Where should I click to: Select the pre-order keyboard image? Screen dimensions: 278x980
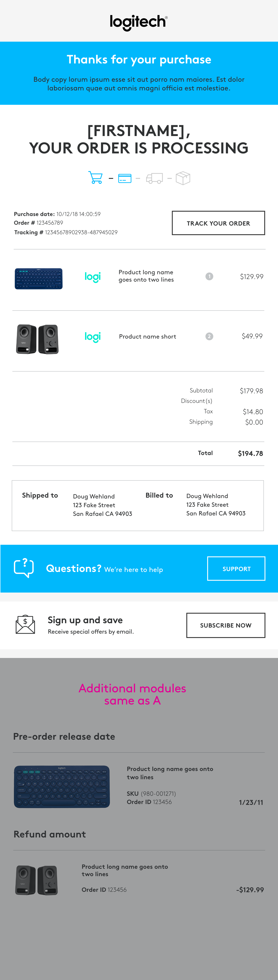62,786
